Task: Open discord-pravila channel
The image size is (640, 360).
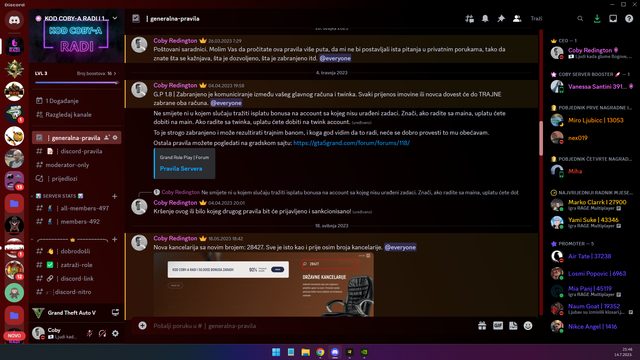Action: 76,151
